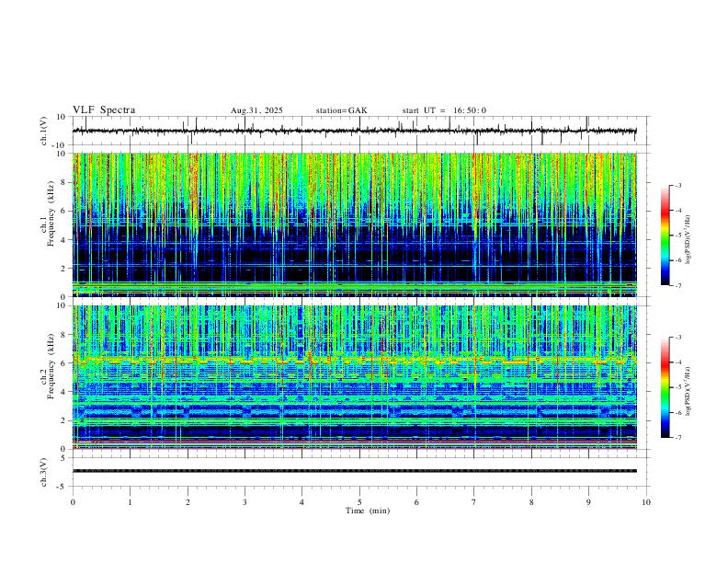Screen dimensions: 728x563
Task: Click time axis tick label "3"
Action: pyautogui.click(x=245, y=502)
